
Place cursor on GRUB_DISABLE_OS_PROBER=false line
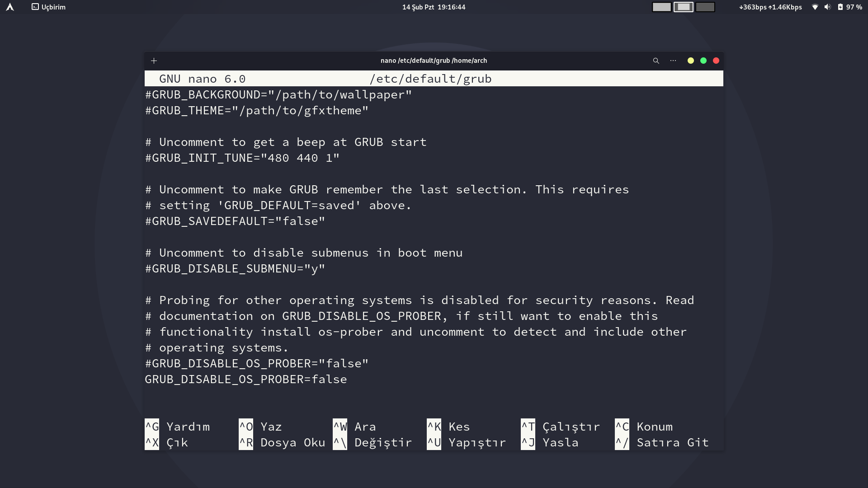click(246, 379)
